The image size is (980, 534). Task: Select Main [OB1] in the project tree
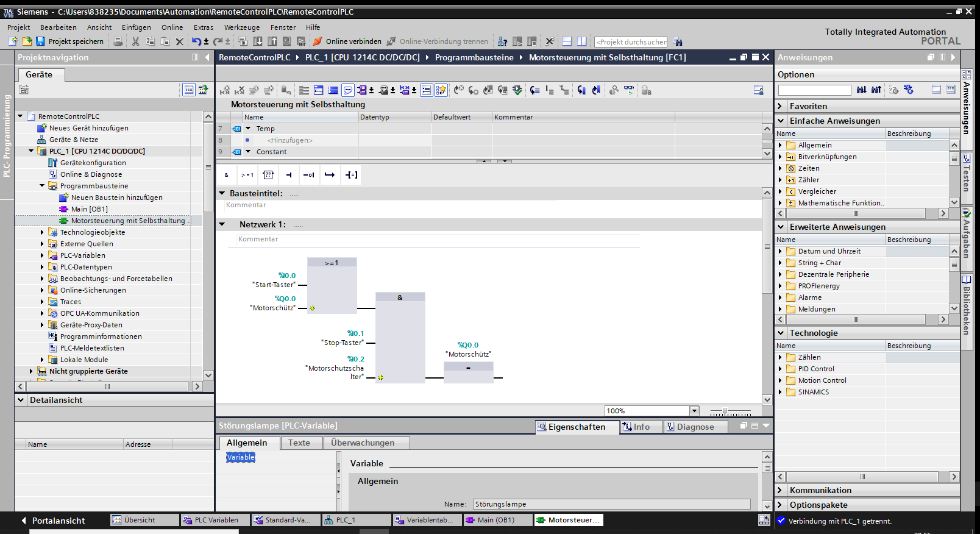tap(90, 209)
